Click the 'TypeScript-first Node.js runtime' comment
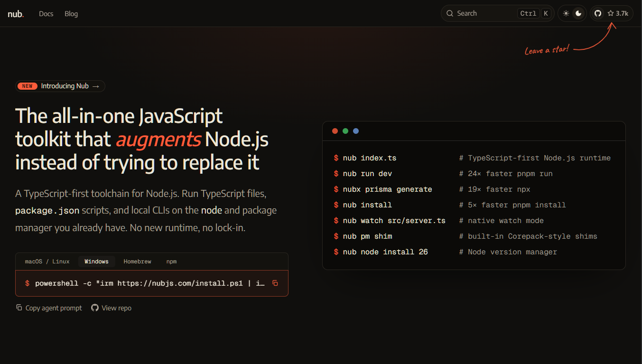 (535, 158)
